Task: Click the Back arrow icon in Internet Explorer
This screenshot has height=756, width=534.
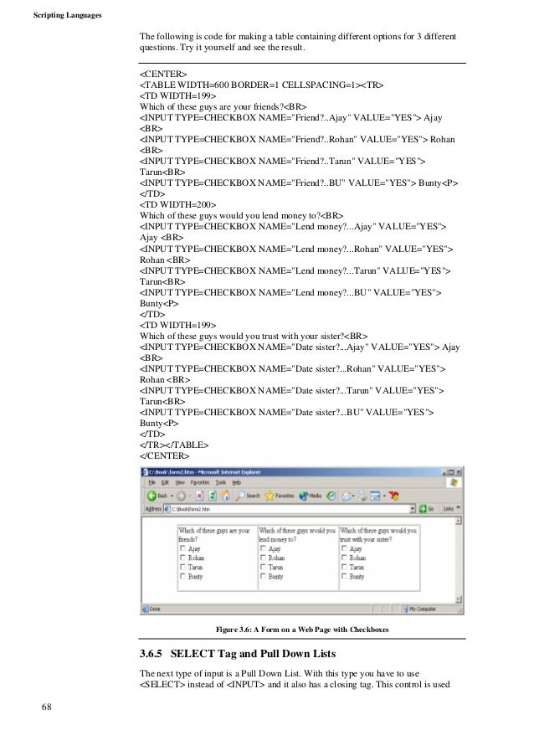Action: 151,496
